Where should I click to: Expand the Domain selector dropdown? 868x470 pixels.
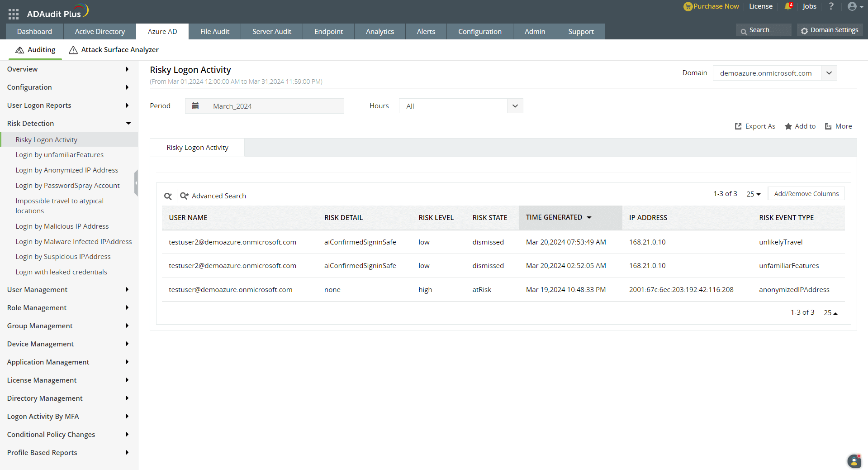tap(829, 73)
